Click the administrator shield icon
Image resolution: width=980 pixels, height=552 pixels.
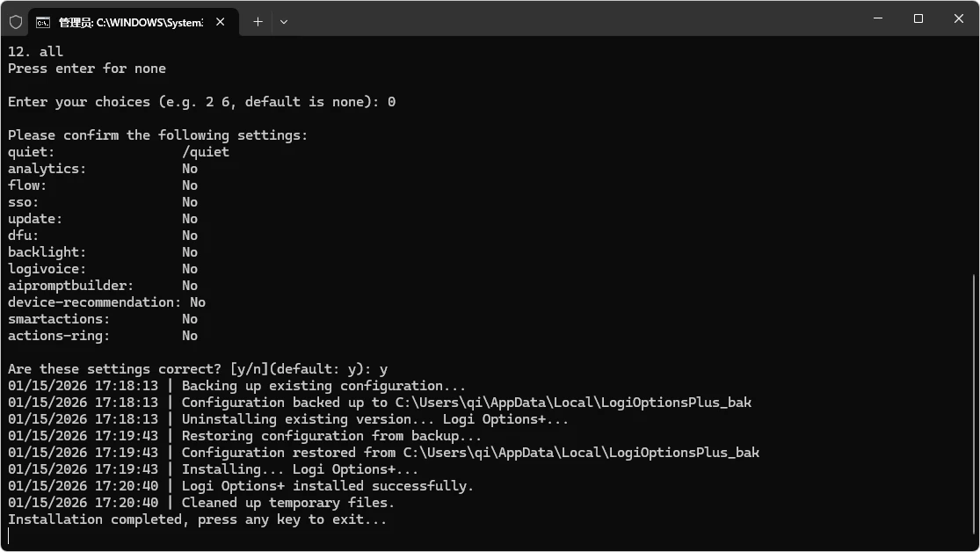click(x=16, y=22)
